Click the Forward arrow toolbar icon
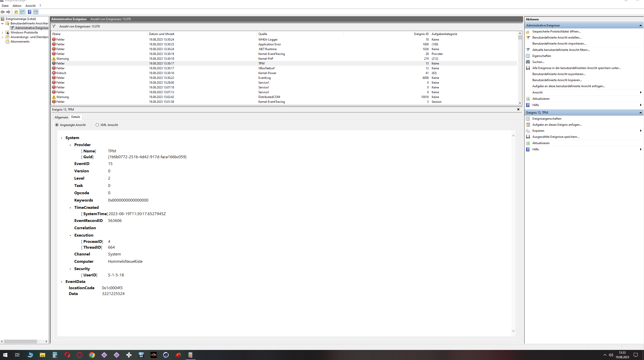Viewport: 644px width, 360px height. point(8,12)
